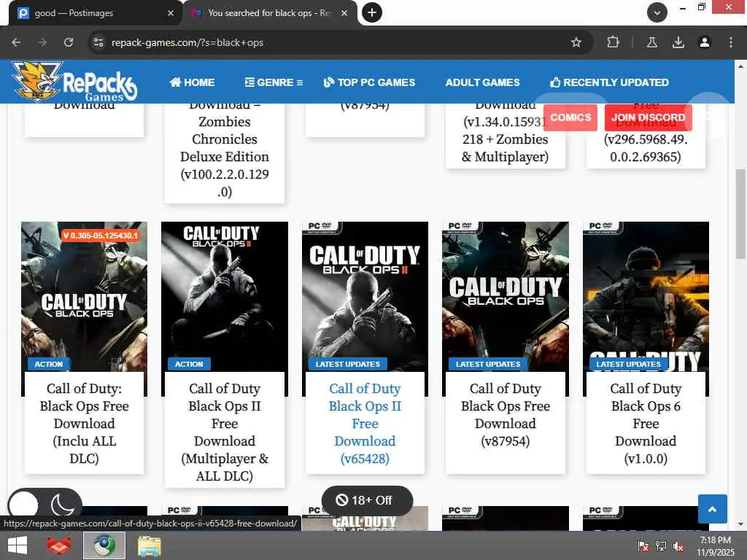Click LATEST UPDATES tag on Black Ops v87954 card
This screenshot has height=560, width=747.
(488, 365)
